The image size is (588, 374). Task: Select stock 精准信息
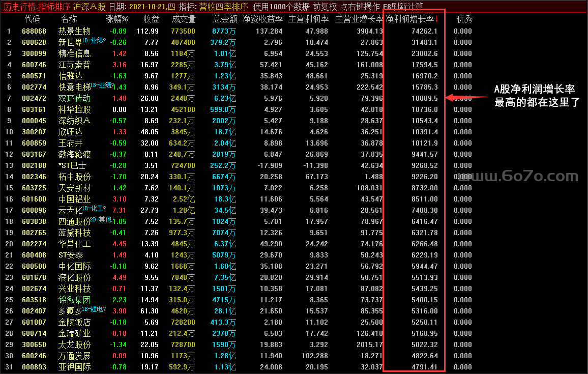[74, 53]
